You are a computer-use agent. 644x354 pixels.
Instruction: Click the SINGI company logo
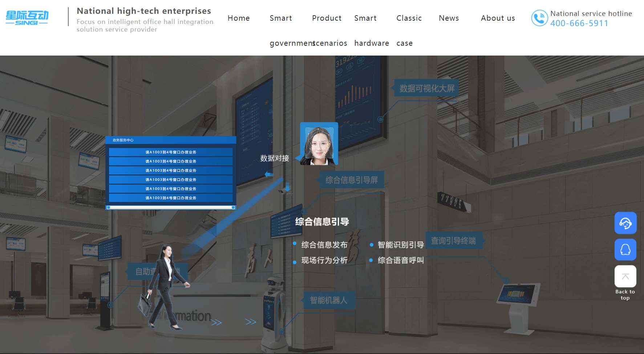[27, 18]
